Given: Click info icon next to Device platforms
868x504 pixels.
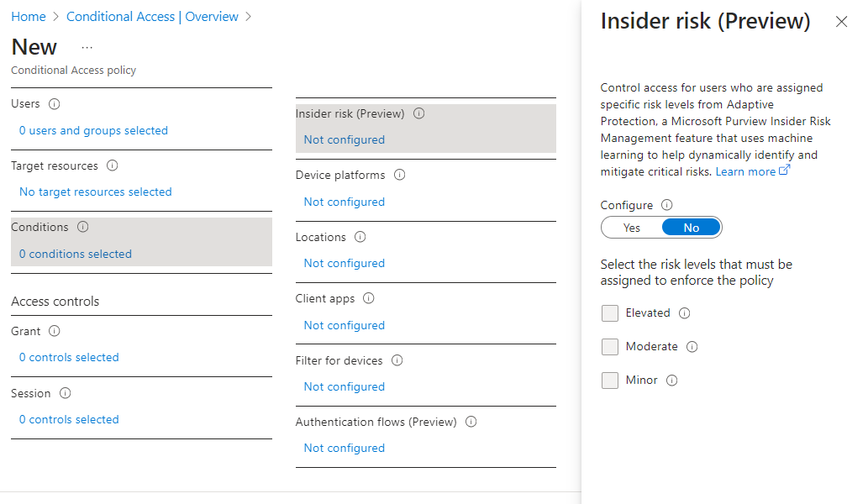Looking at the screenshot, I should pyautogui.click(x=400, y=176).
